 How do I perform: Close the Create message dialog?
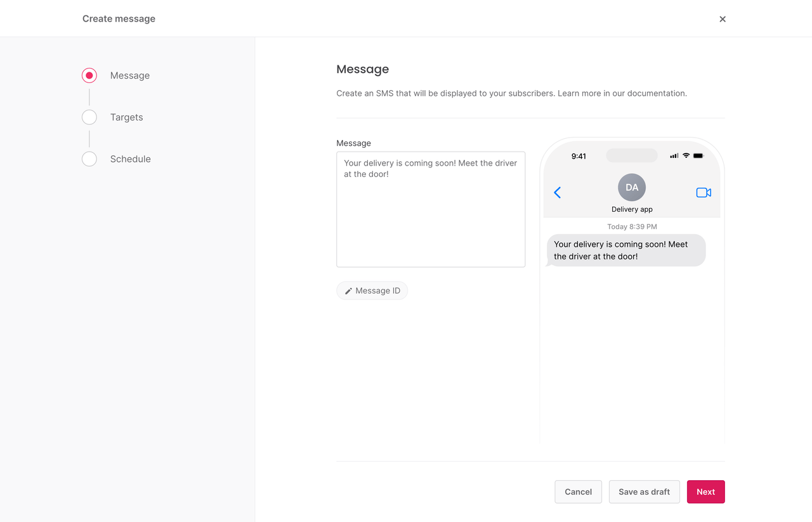(x=723, y=19)
